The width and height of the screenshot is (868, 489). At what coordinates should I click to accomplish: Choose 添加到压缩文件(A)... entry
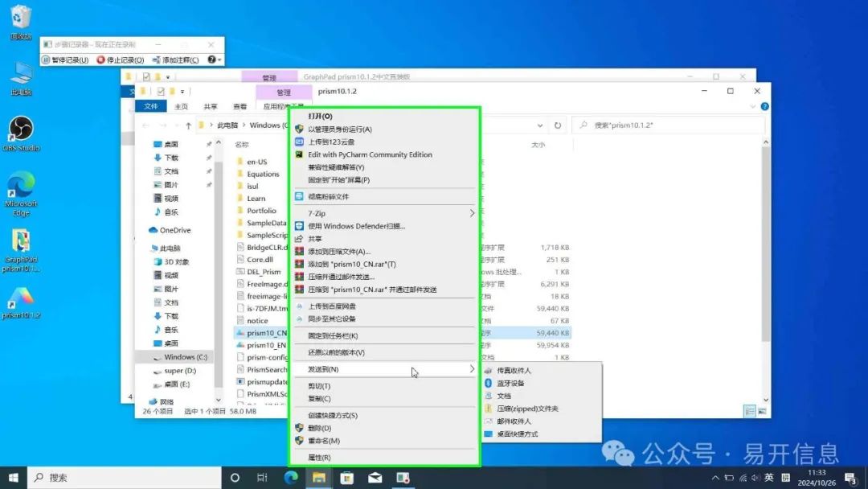tap(383, 252)
